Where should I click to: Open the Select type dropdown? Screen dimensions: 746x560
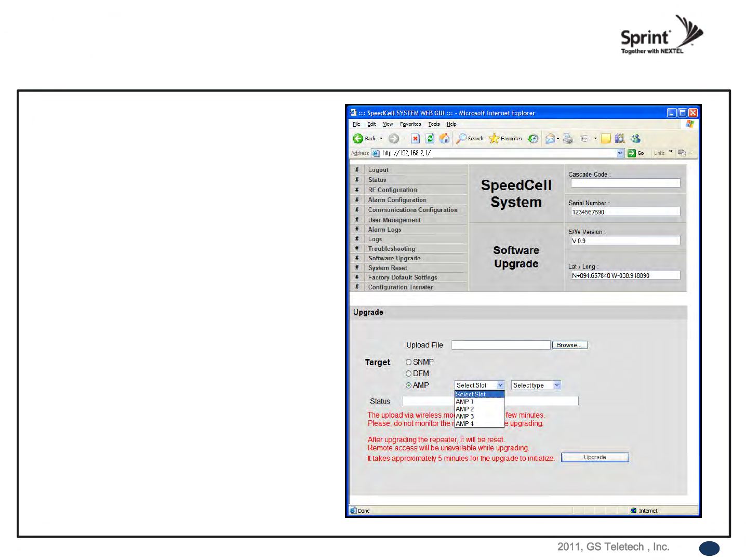coord(536,385)
